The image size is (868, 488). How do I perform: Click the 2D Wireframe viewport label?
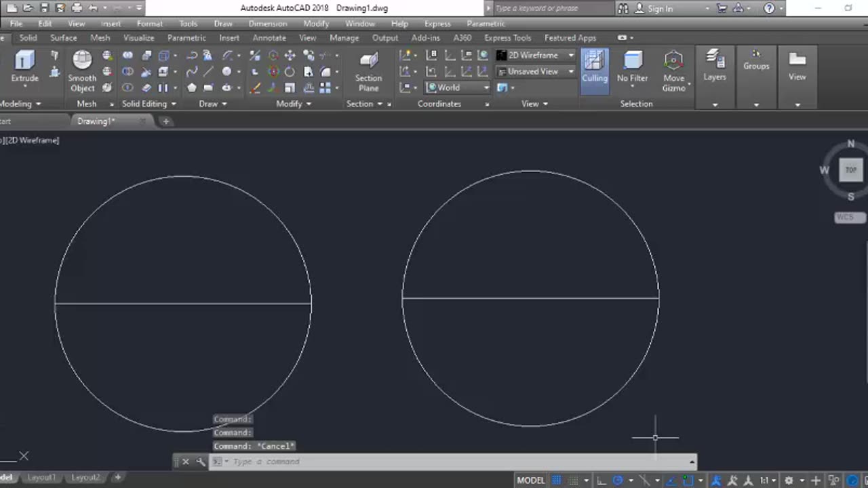33,140
